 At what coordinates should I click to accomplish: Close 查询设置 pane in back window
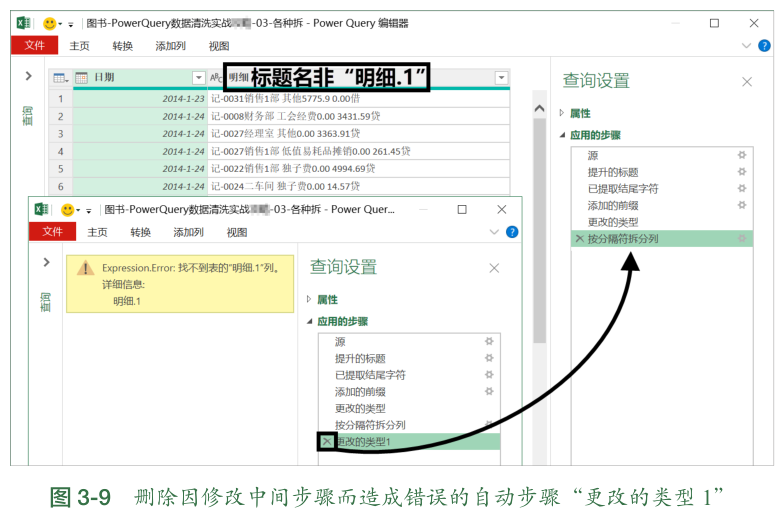747,82
